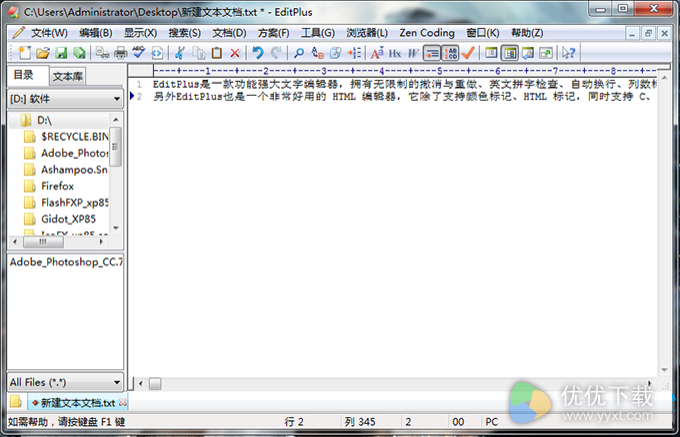Close the 新建文本文档.txt tab with red X
680x437 pixels.
pos(123,403)
